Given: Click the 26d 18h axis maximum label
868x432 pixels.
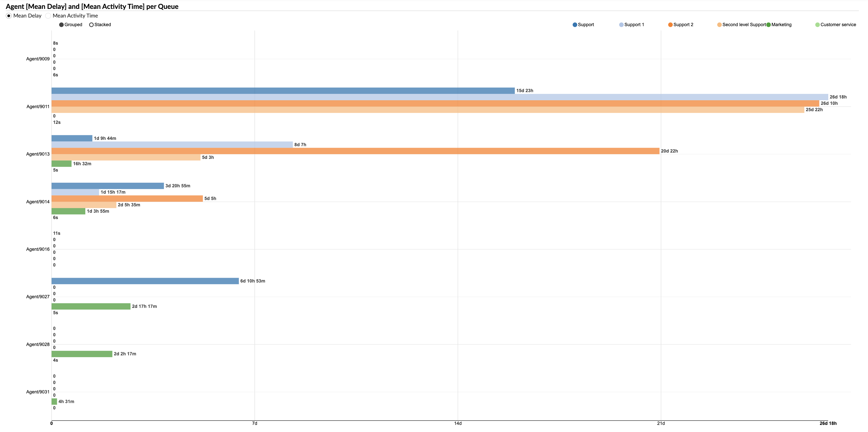Looking at the screenshot, I should 828,424.
